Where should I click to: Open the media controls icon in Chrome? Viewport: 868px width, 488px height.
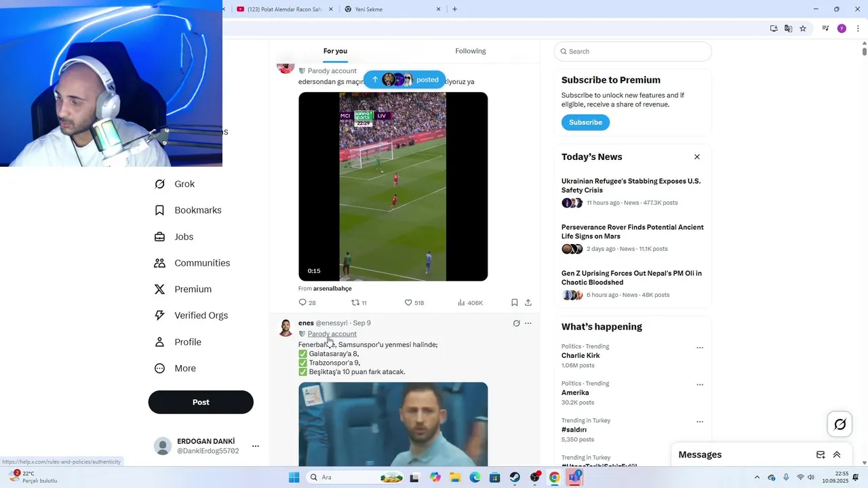point(825,28)
